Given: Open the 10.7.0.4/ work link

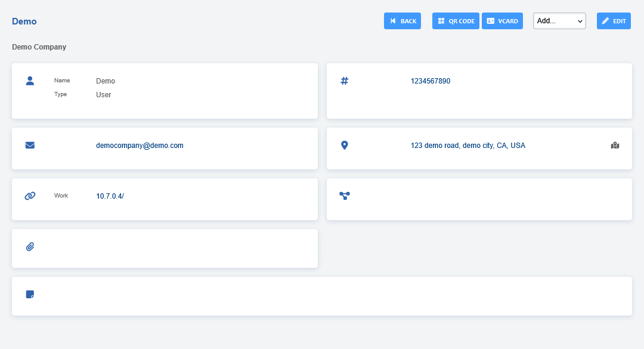Looking at the screenshot, I should 110,196.
